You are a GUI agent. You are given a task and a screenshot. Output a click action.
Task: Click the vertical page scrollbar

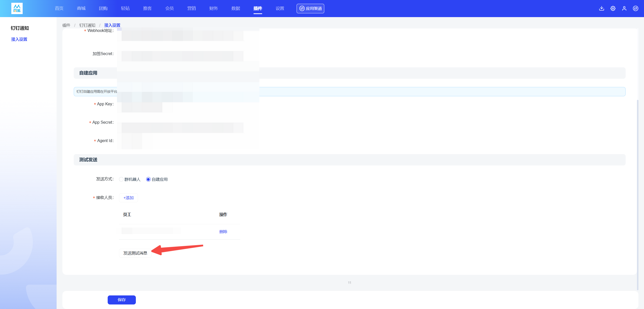637,195
